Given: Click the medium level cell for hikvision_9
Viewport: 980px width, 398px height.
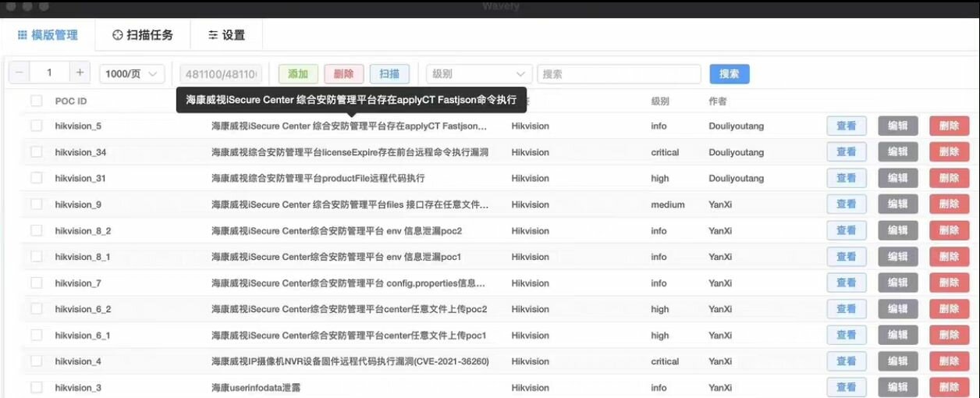Looking at the screenshot, I should click(x=668, y=204).
